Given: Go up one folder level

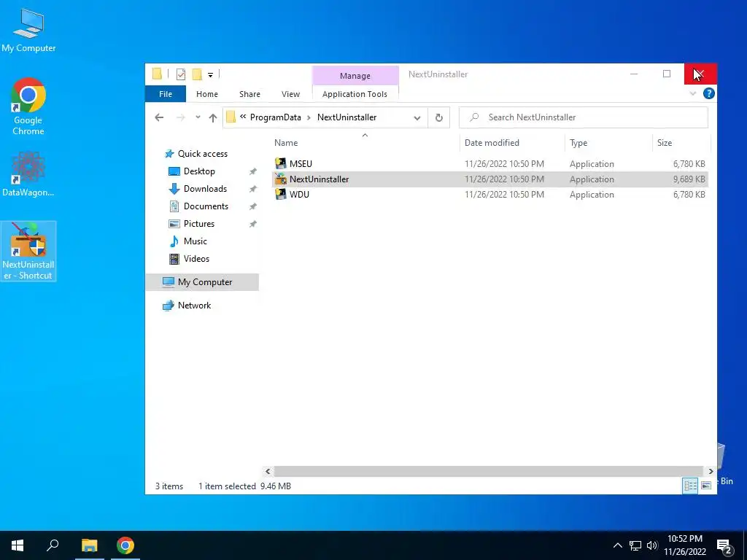Looking at the screenshot, I should [x=213, y=117].
